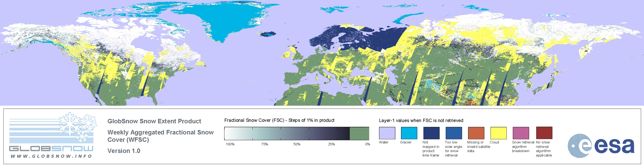Viewport: 644px width, 167px height.
Task: Click the 'GlobSnow Snow Extent Product' title
Action: tap(154, 121)
